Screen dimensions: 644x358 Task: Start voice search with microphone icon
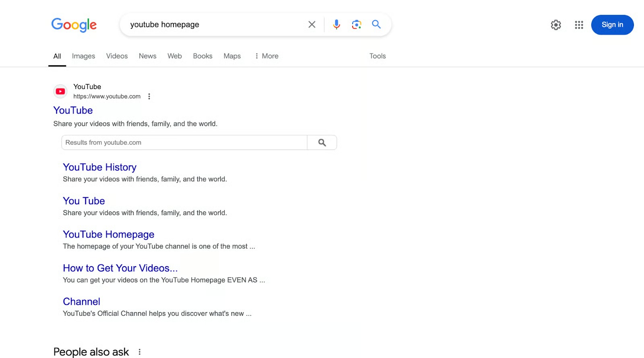(336, 25)
